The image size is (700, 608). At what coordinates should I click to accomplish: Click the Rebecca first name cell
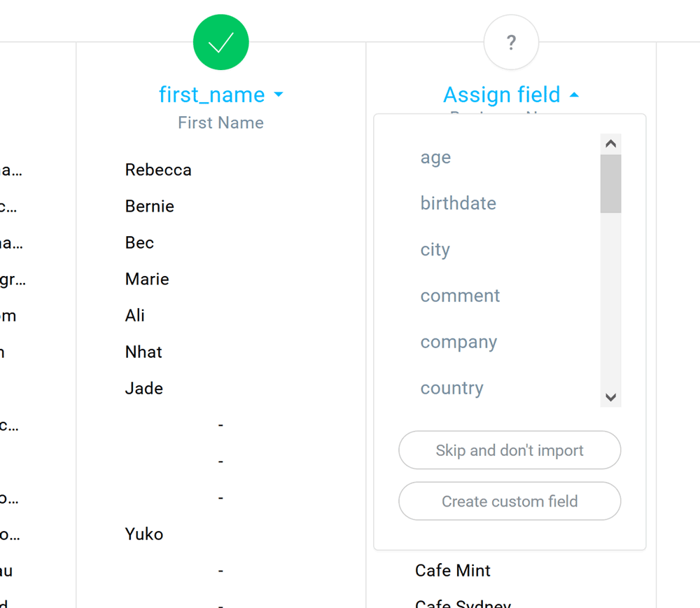pos(158,170)
